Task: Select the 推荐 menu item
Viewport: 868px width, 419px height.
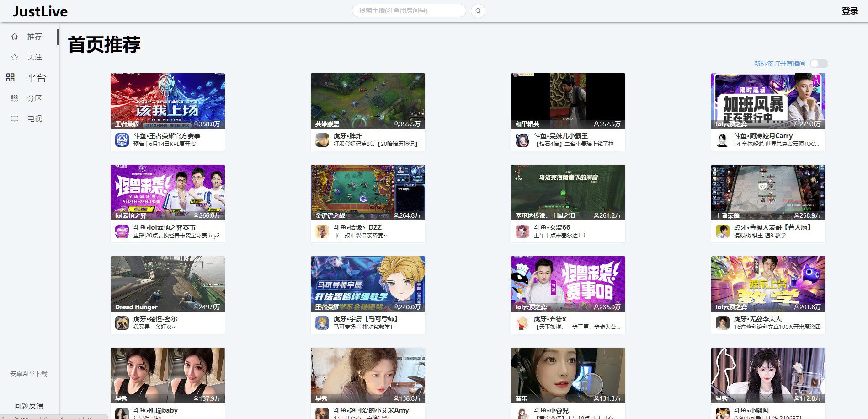Action: (x=34, y=36)
